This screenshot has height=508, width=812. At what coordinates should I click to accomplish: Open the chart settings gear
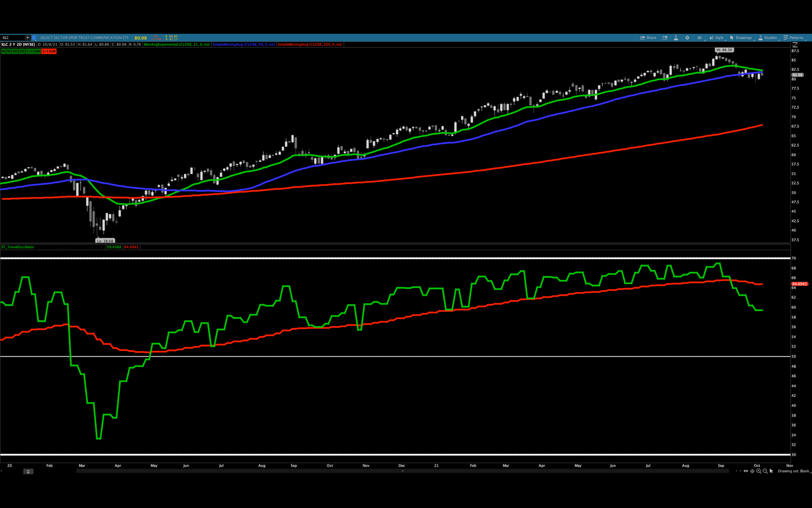pos(687,38)
